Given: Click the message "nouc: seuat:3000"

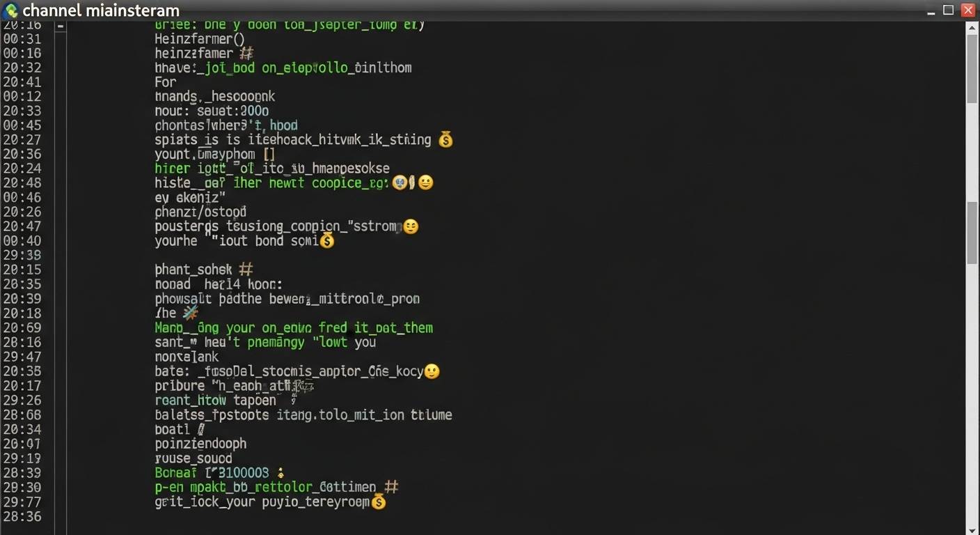Looking at the screenshot, I should pos(212,111).
